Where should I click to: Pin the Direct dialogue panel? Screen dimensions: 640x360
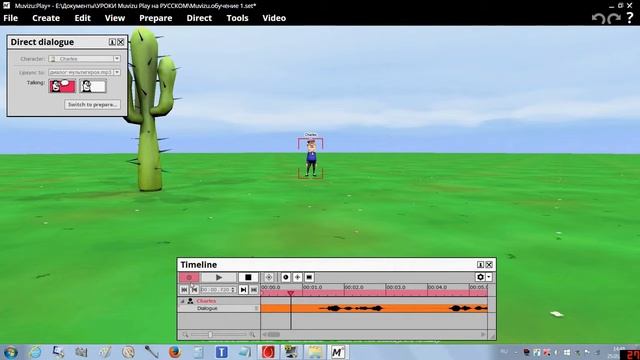click(112, 42)
